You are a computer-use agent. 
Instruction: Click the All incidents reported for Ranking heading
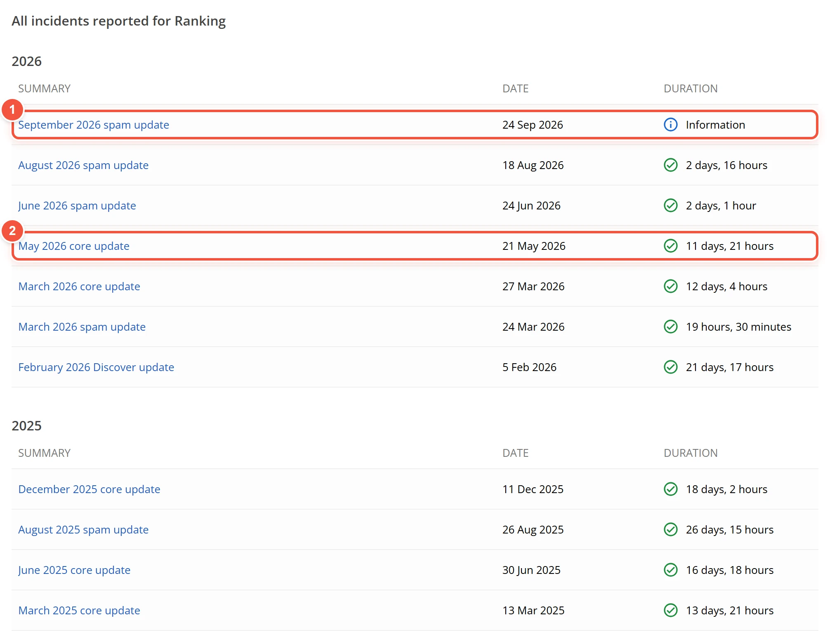[118, 21]
